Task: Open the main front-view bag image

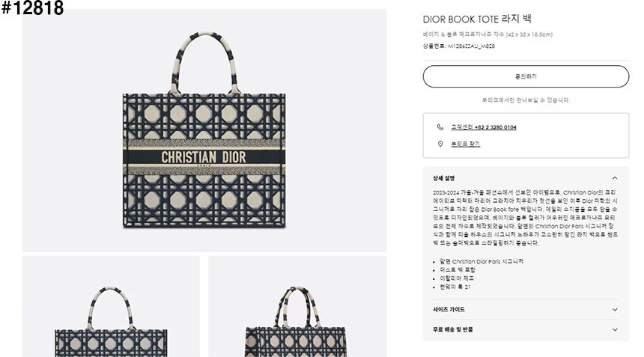Action: 204,130
